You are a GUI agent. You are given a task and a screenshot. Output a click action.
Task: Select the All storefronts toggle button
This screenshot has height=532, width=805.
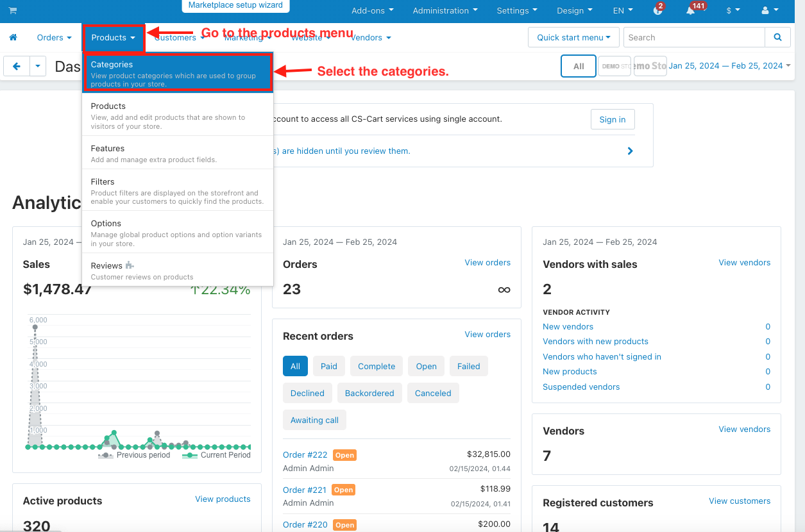point(579,66)
